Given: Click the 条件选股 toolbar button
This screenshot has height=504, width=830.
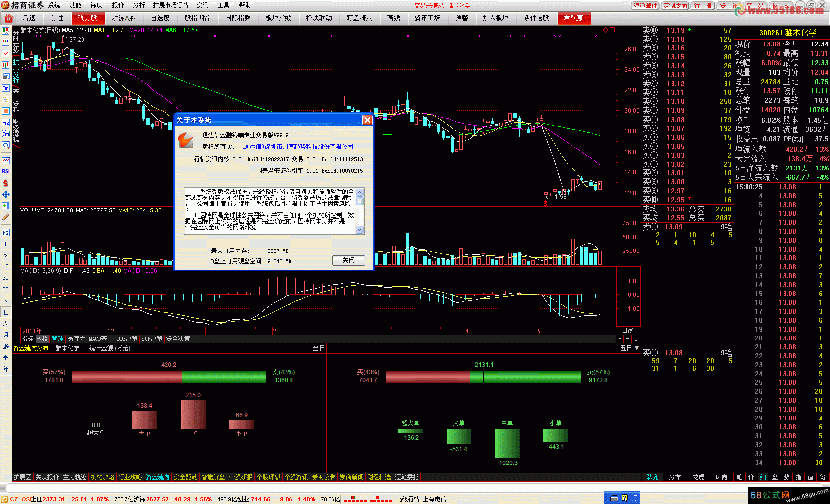Looking at the screenshot, I should 536,18.
